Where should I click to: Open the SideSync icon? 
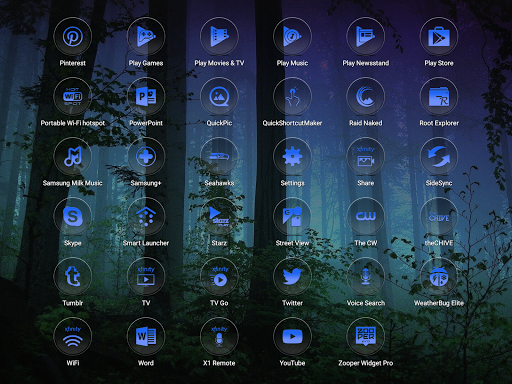coord(439,156)
